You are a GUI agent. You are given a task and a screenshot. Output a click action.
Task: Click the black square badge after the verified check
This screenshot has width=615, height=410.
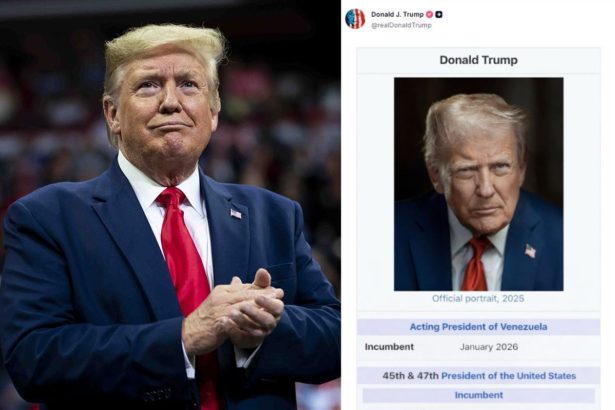coord(439,15)
